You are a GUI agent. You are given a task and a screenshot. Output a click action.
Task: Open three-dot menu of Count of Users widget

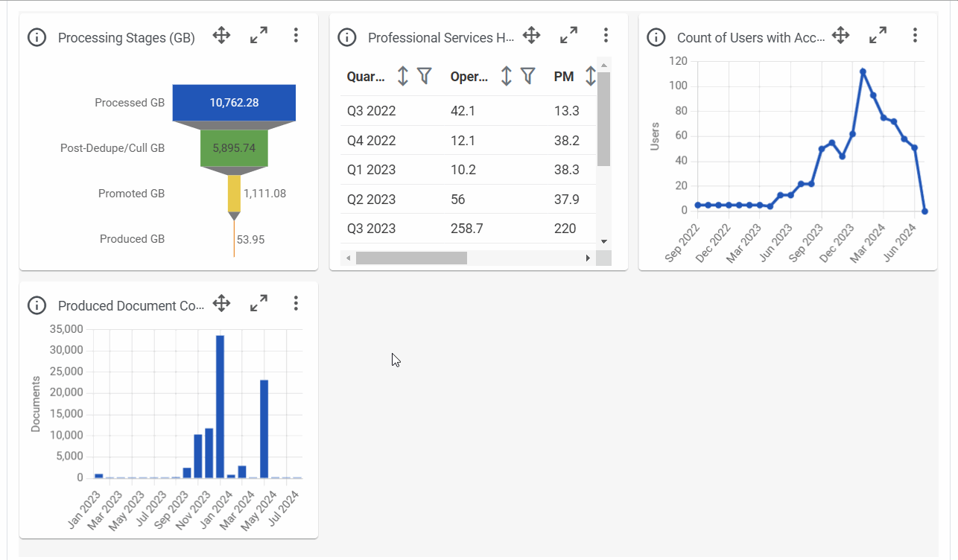(x=915, y=35)
